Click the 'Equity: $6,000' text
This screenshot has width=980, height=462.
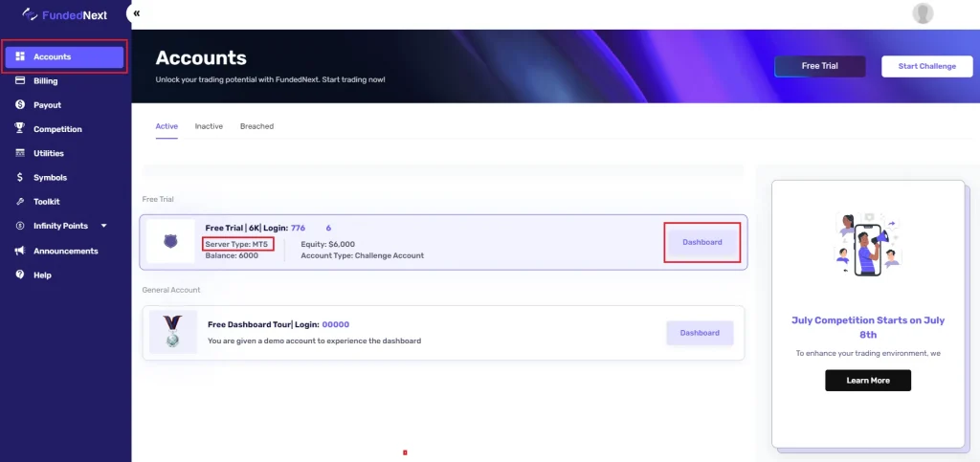(x=327, y=244)
